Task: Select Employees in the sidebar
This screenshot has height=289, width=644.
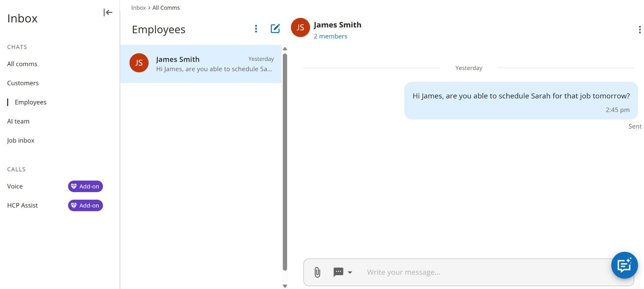Action: click(31, 102)
